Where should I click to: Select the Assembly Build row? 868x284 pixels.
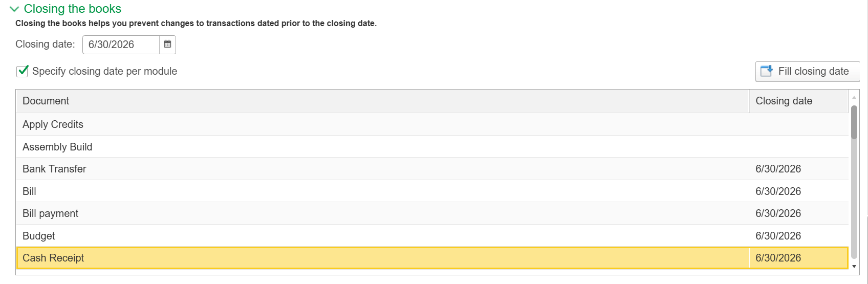(432, 147)
